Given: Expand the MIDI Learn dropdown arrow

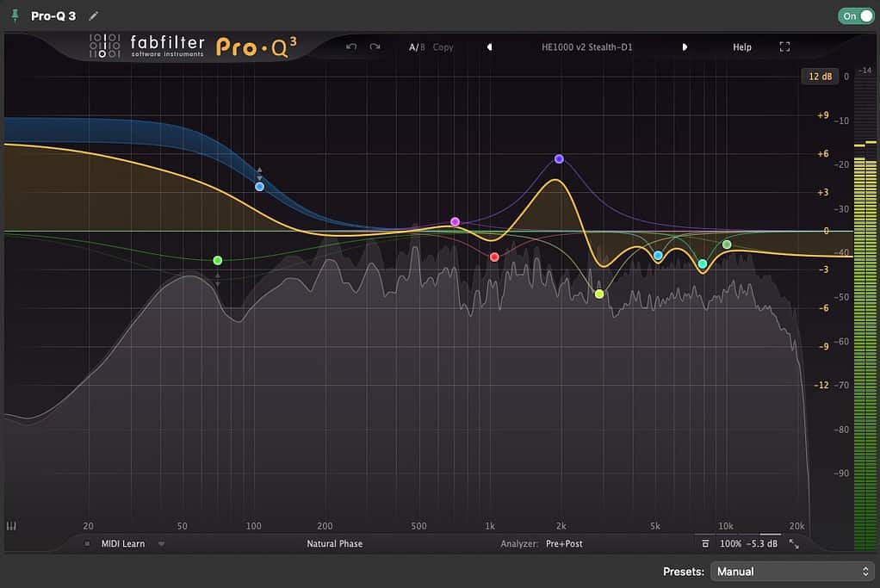Looking at the screenshot, I should 162,544.
